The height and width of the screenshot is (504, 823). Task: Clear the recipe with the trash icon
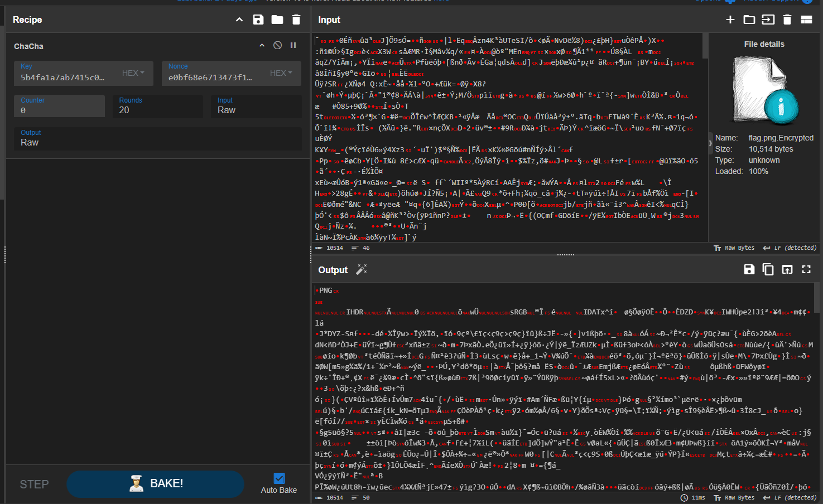pyautogui.click(x=296, y=20)
